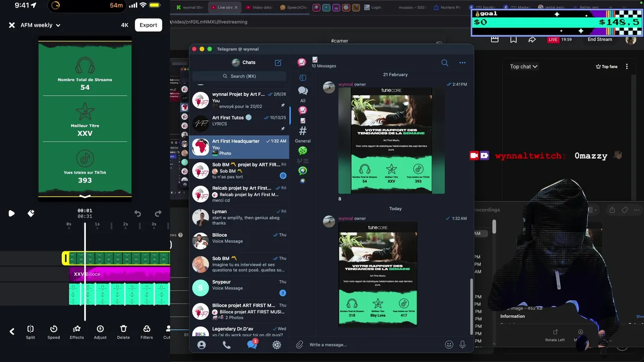Close the Live streaming browser tab
Screen dimensions: 644x362
tap(236, 8)
